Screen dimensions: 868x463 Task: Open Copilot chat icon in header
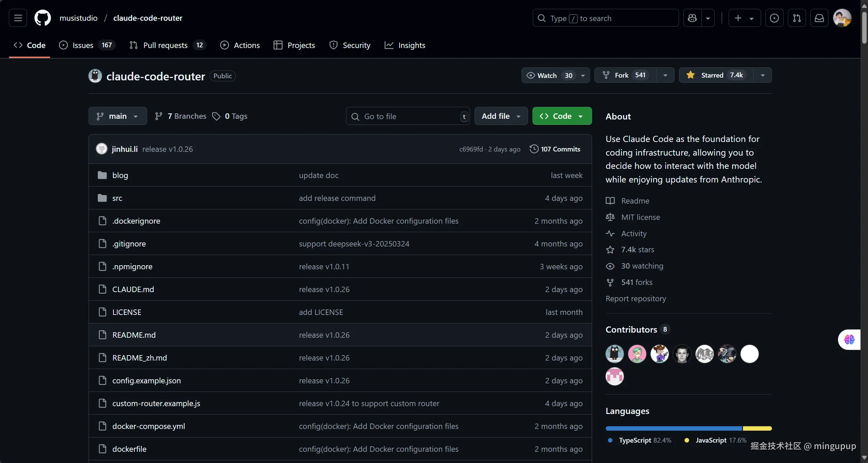(x=692, y=18)
